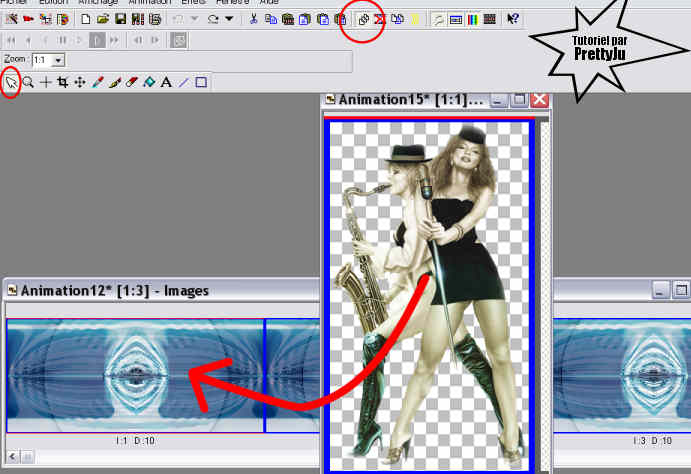Click the Animation12 frame strip left scroll arrow
Screen dimensions: 691x474
[10, 457]
